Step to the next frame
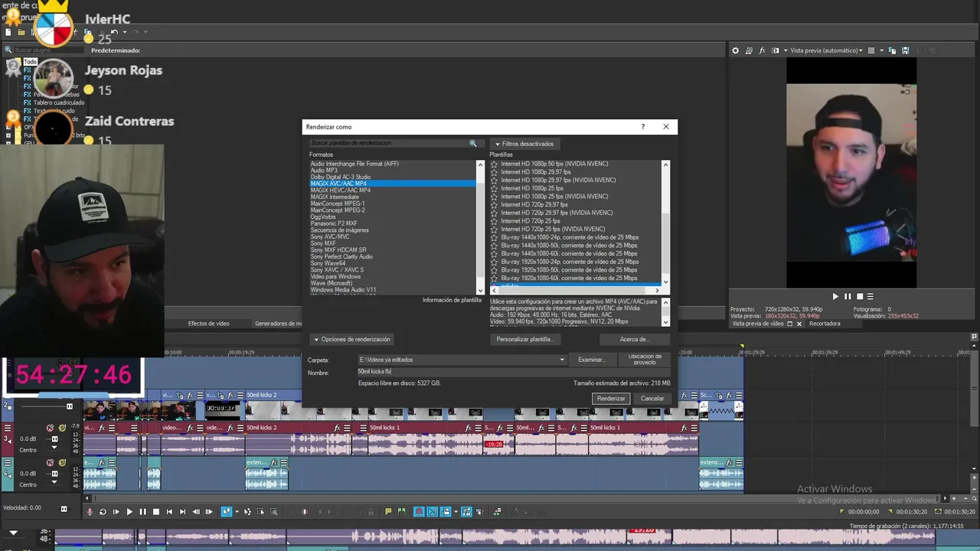 click(x=209, y=512)
